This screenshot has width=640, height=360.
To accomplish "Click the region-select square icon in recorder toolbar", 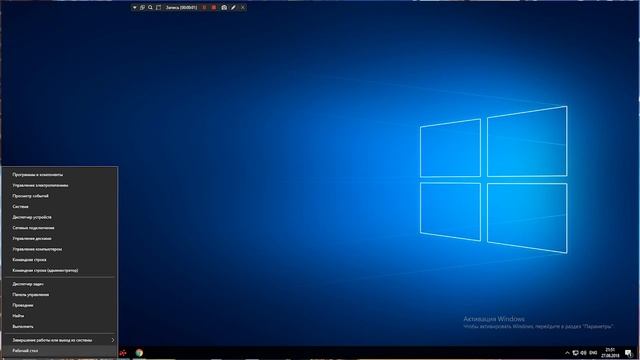I will (x=159, y=7).
